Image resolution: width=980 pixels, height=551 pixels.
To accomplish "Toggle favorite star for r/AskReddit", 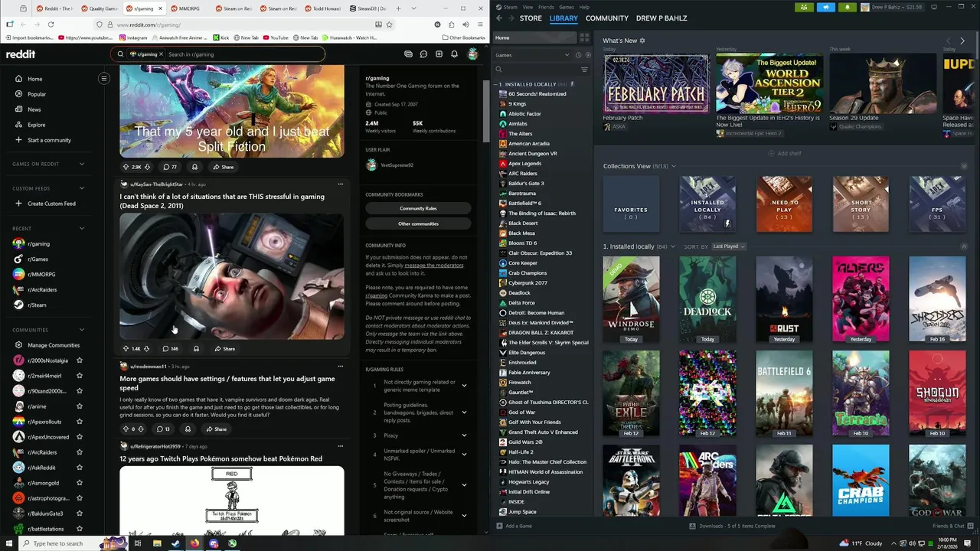I will pos(80,468).
